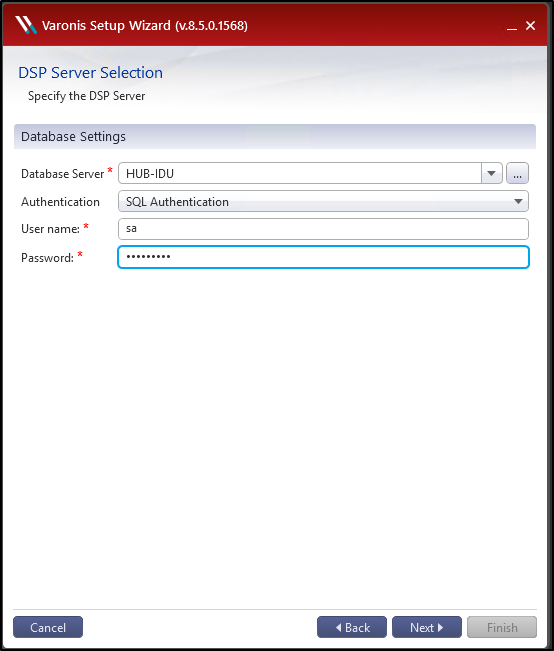Click the Authentication label text
Image resolution: width=554 pixels, height=651 pixels.
point(60,202)
